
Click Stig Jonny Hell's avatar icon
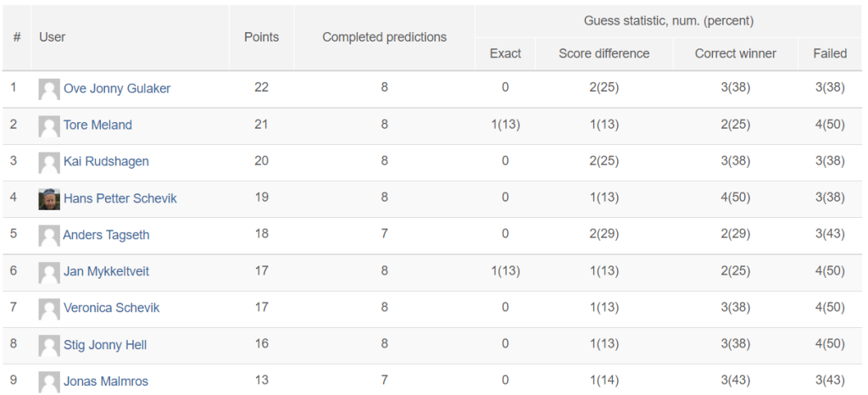[49, 345]
